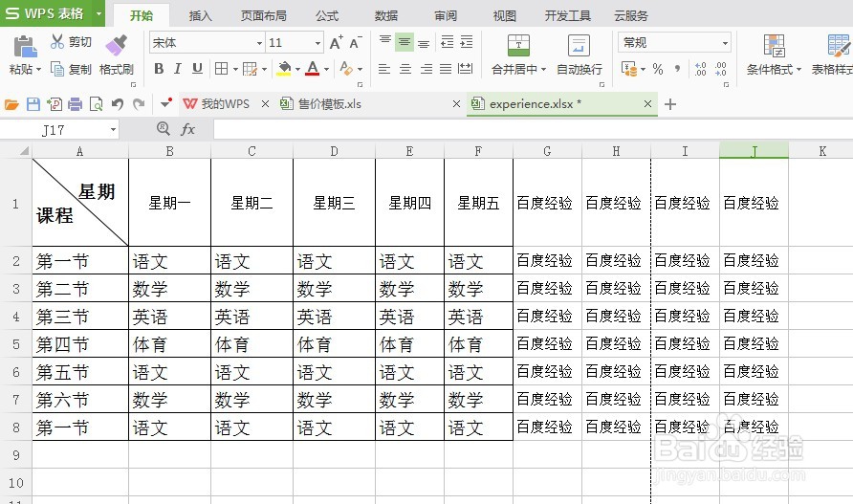Switch to the 页面布局 tab
The height and width of the screenshot is (504, 853).
pyautogui.click(x=263, y=16)
